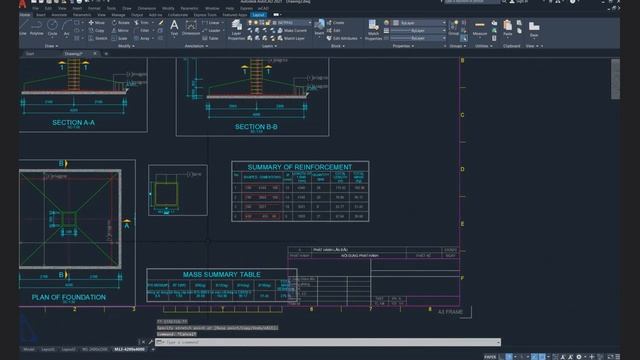The width and height of the screenshot is (640, 360).
Task: Close the Drawing2 file tab
Action: [95, 53]
